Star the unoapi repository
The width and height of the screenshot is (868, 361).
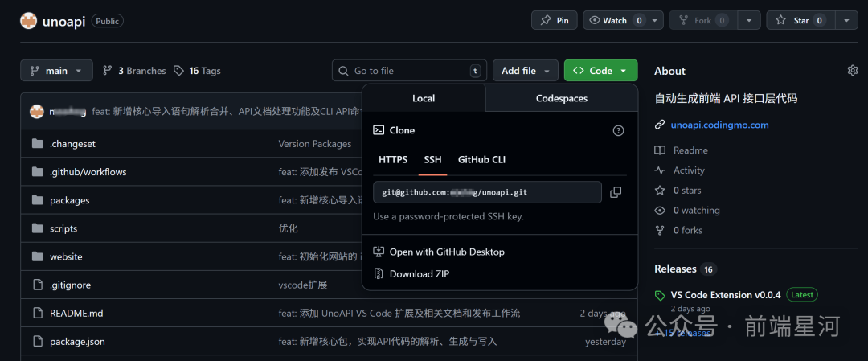tap(800, 20)
